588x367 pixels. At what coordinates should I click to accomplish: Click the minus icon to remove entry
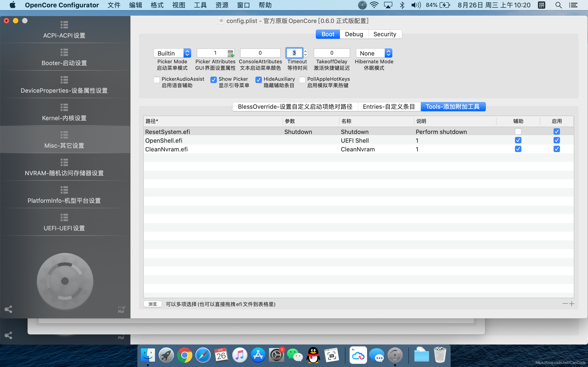click(565, 304)
